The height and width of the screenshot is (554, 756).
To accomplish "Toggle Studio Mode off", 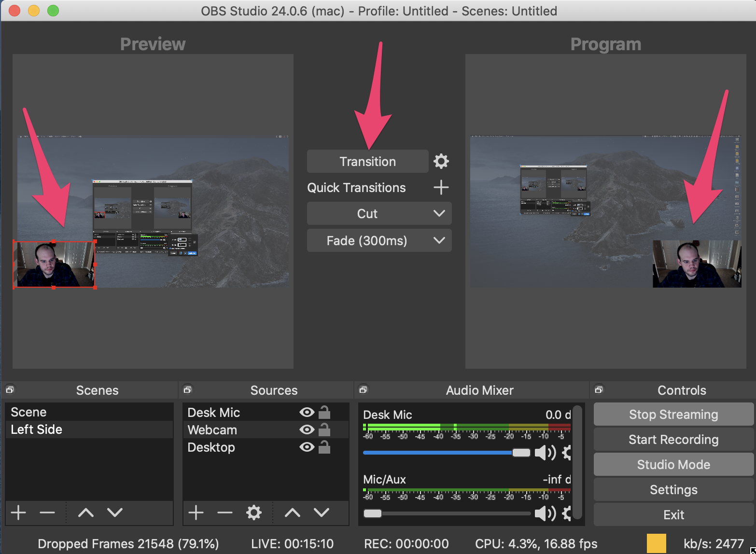I will point(673,464).
